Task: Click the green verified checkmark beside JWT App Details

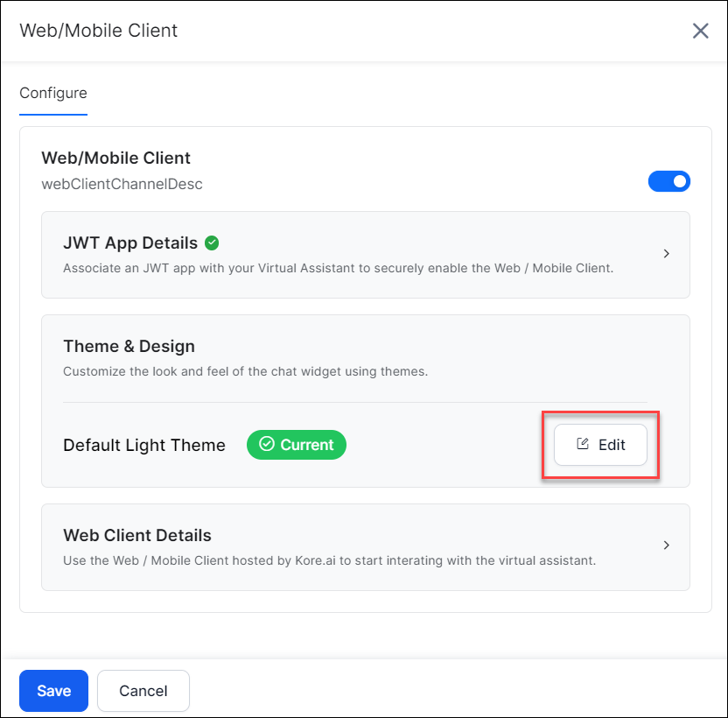Action: pos(212,243)
